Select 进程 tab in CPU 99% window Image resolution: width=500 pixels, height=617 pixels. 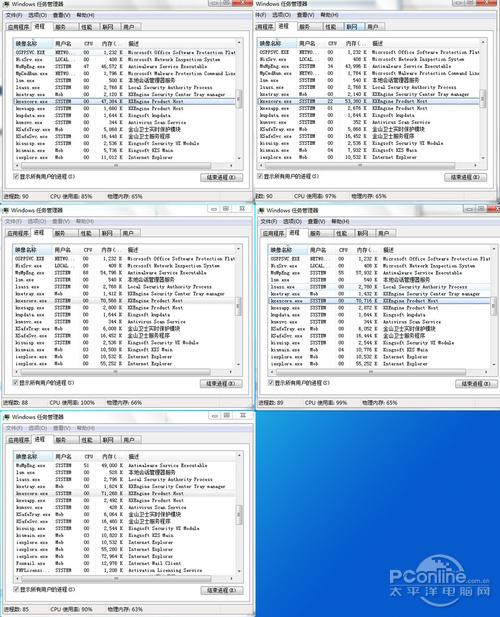[294, 233]
